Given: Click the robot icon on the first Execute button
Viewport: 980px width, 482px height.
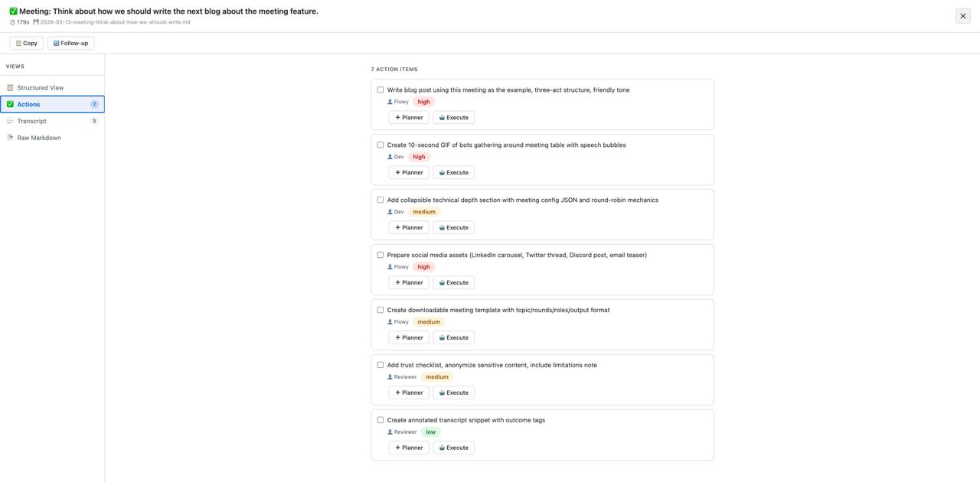Looking at the screenshot, I should point(442,117).
